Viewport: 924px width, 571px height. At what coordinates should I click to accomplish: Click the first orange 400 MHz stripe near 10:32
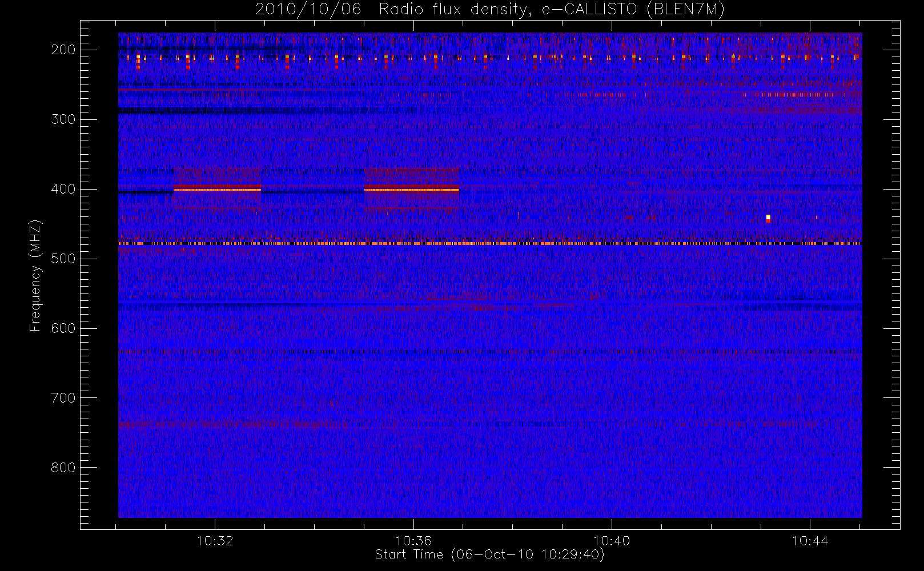(x=217, y=190)
